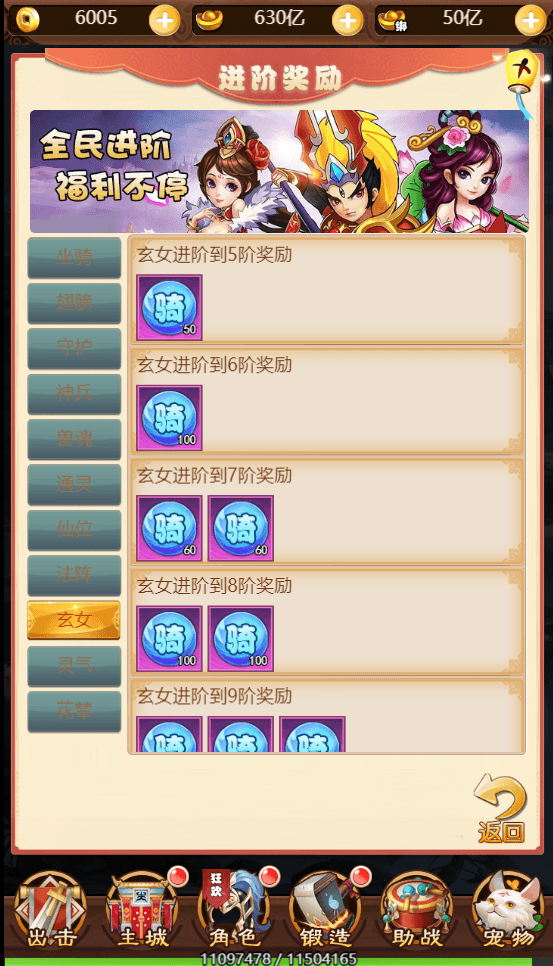Viewport: 553px width, 966px height.
Task: Open the 出击 battle icon
Action: point(51,911)
